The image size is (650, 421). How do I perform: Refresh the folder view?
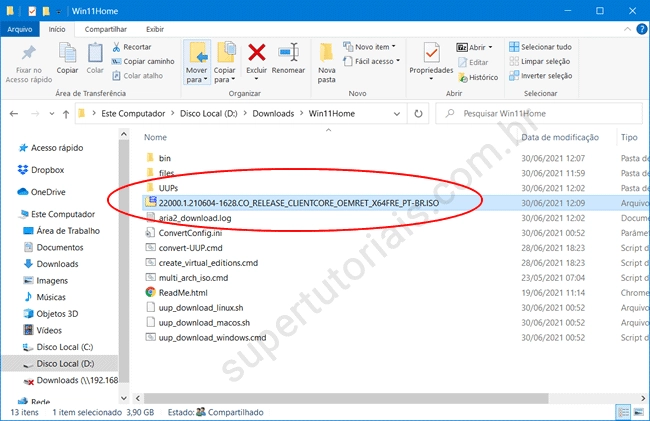pyautogui.click(x=418, y=114)
